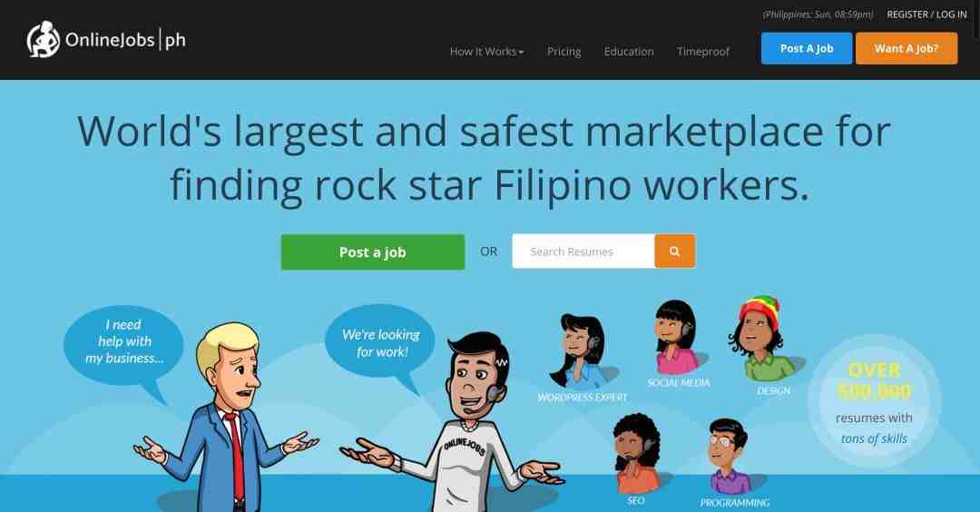Focus the Search Resumes input field

point(583,251)
